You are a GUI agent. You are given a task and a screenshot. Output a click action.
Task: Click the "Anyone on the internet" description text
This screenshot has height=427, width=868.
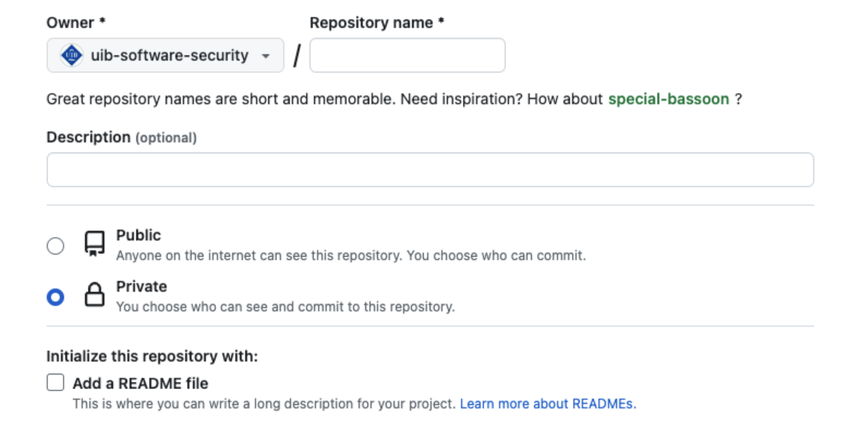point(351,256)
